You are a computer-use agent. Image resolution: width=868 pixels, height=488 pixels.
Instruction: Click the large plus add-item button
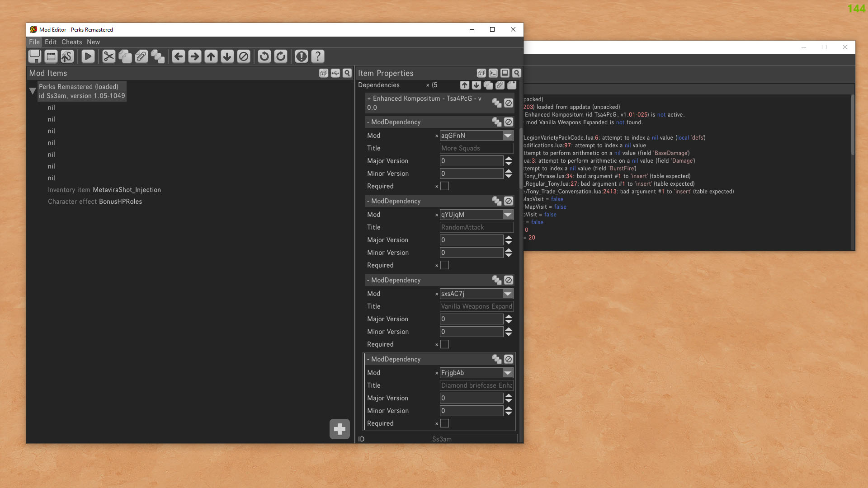(340, 429)
